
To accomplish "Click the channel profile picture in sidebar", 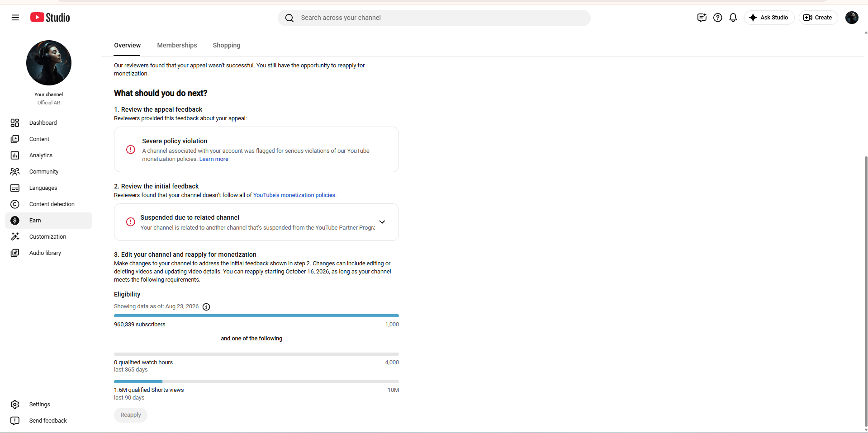I will (49, 63).
